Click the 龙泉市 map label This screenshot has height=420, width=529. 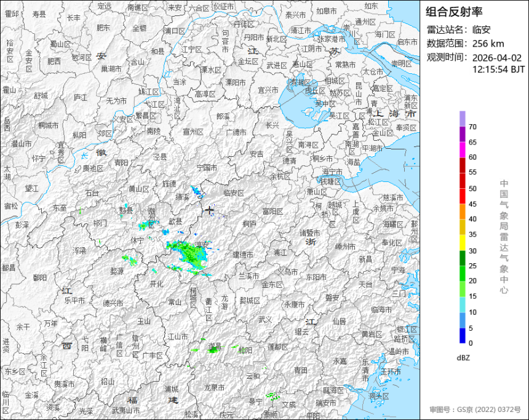click(x=215, y=387)
